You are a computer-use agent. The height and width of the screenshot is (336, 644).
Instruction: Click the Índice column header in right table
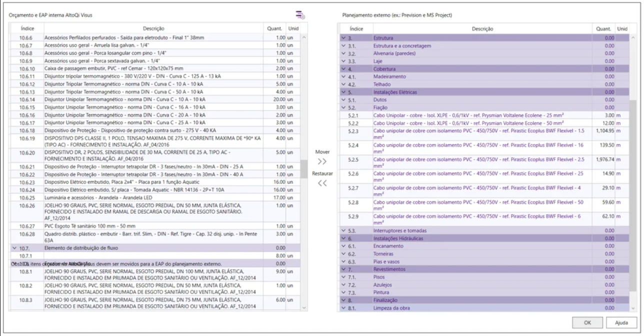pos(356,30)
